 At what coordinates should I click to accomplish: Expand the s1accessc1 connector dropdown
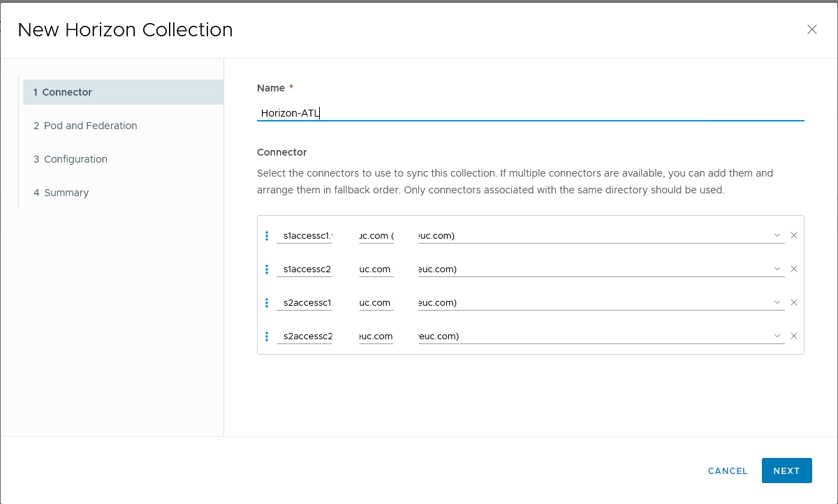click(777, 236)
